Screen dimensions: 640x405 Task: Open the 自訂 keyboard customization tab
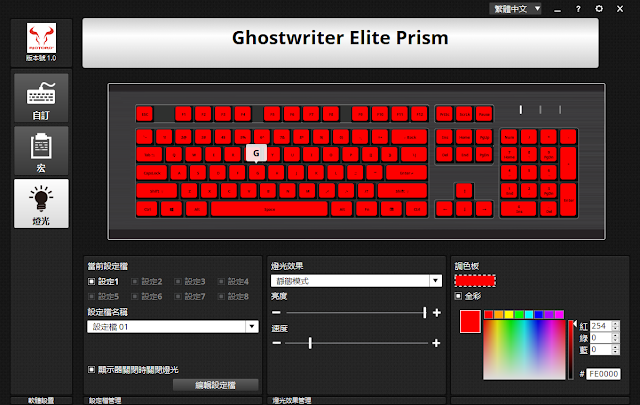(41, 98)
